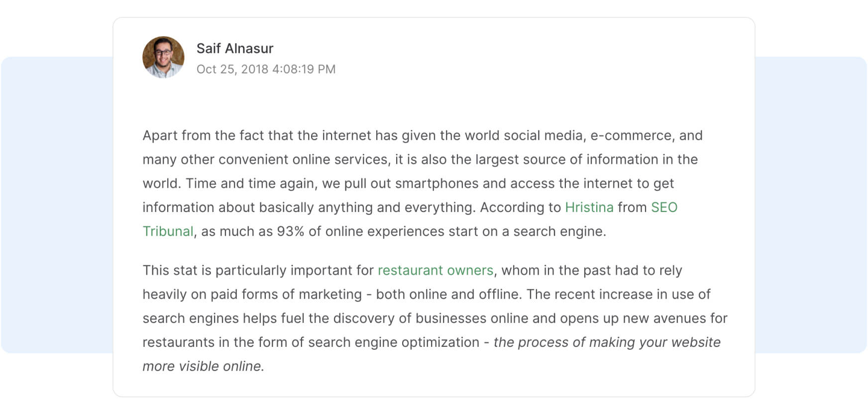Click the 93% statistic in the text
This screenshot has width=868, height=418.
[x=290, y=231]
